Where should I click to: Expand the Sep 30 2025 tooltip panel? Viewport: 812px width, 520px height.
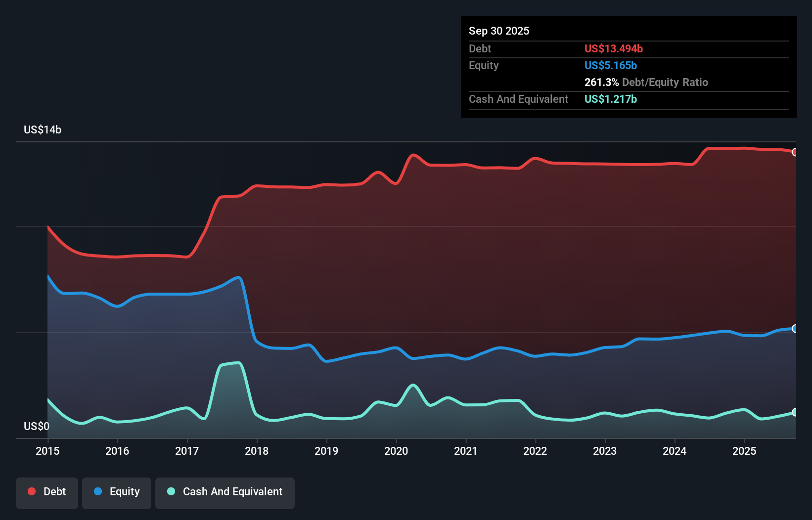coord(499,31)
